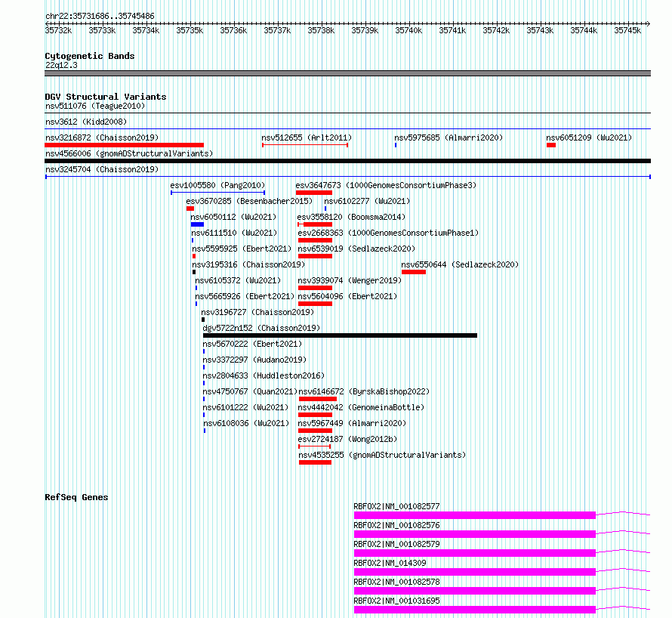Viewport: 672px width, 618px height.
Task: Open esv3558120 (Boomsma2014) label
Action: (351, 217)
